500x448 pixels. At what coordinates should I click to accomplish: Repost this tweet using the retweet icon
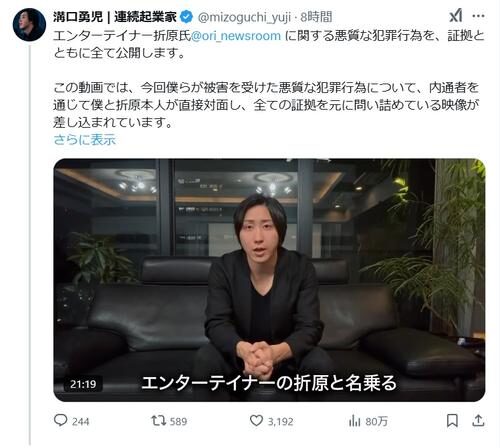click(159, 420)
